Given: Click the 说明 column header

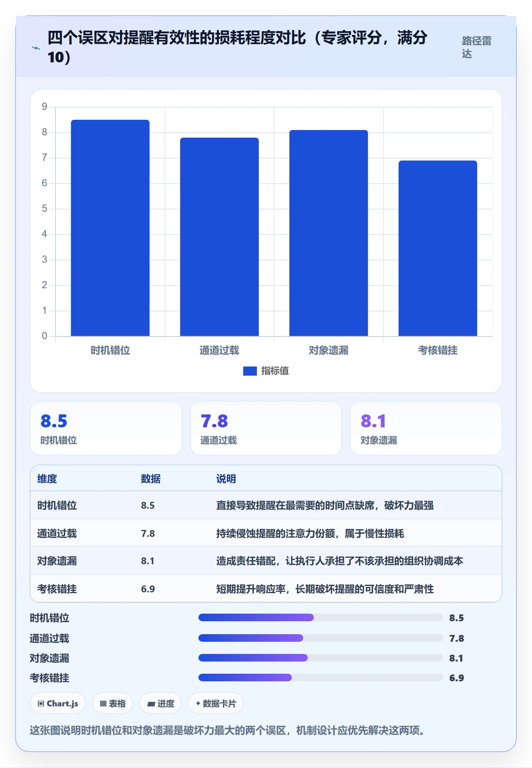Looking at the screenshot, I should (x=226, y=479).
